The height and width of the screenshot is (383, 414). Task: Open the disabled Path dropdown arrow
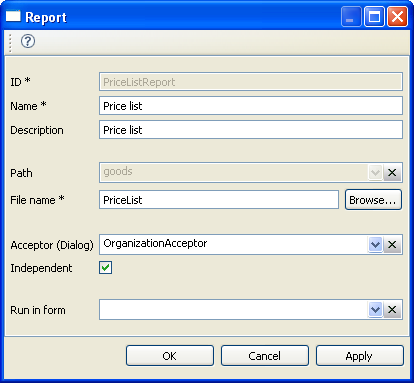point(375,173)
